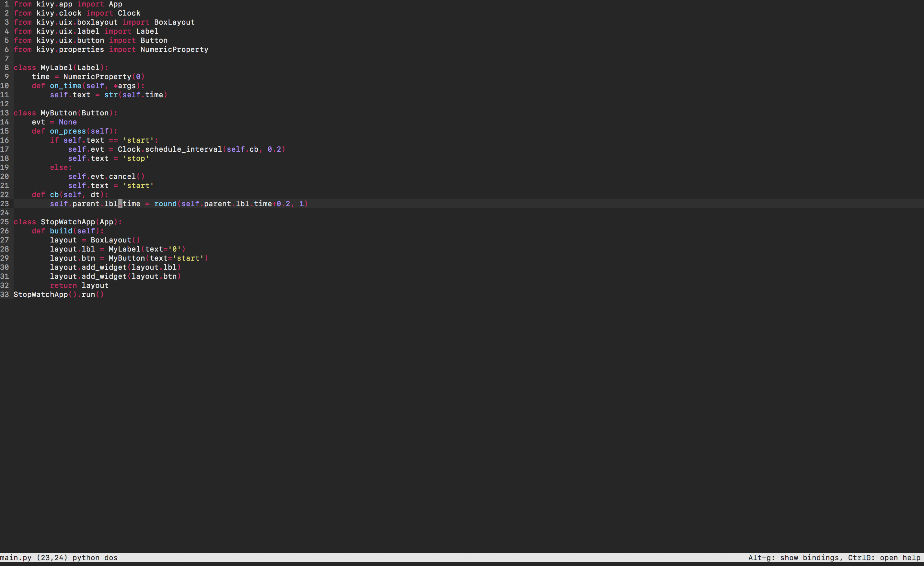Click line number 25 in the gutter
Image resolution: width=924 pixels, height=566 pixels.
click(x=5, y=222)
